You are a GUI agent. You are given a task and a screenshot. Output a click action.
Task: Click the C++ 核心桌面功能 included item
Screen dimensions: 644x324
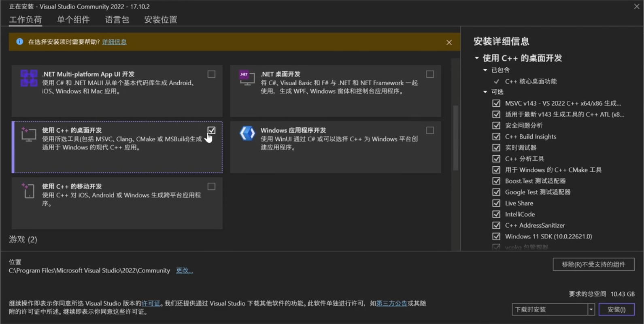click(x=531, y=81)
